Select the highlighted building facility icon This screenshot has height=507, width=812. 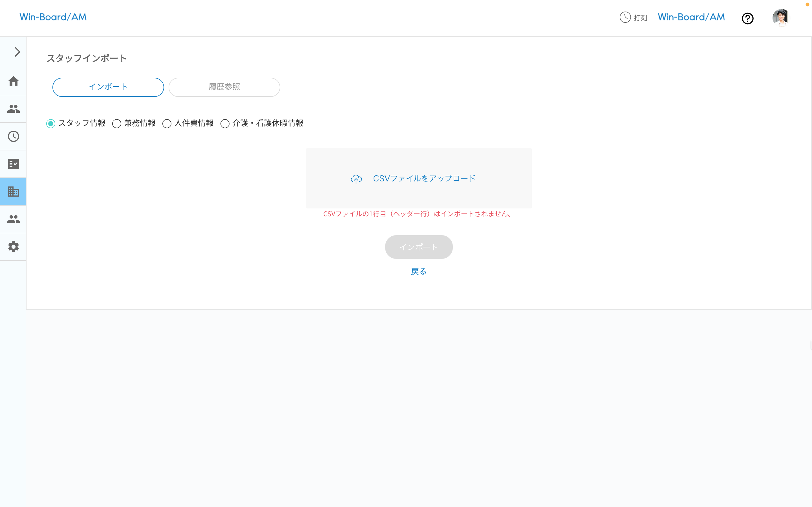click(x=13, y=191)
